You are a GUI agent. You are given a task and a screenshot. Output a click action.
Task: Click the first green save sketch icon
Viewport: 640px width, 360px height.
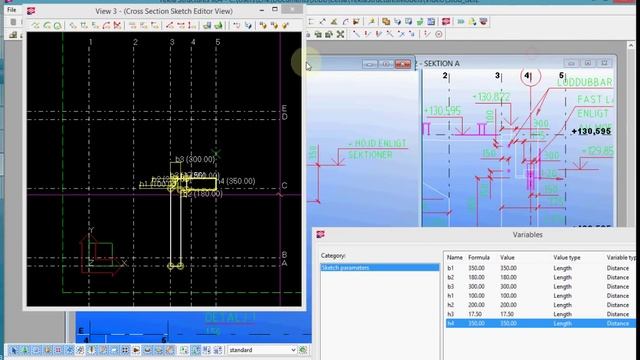207,25
